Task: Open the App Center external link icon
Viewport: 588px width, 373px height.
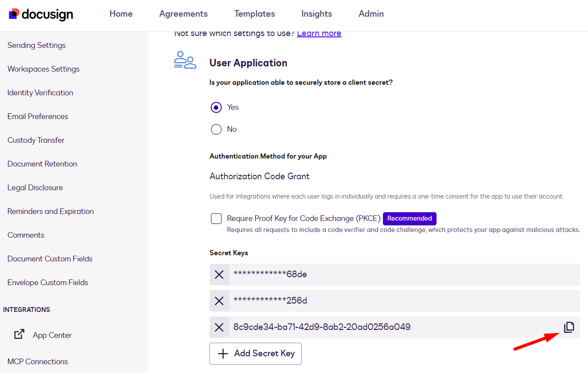Action: pos(19,335)
